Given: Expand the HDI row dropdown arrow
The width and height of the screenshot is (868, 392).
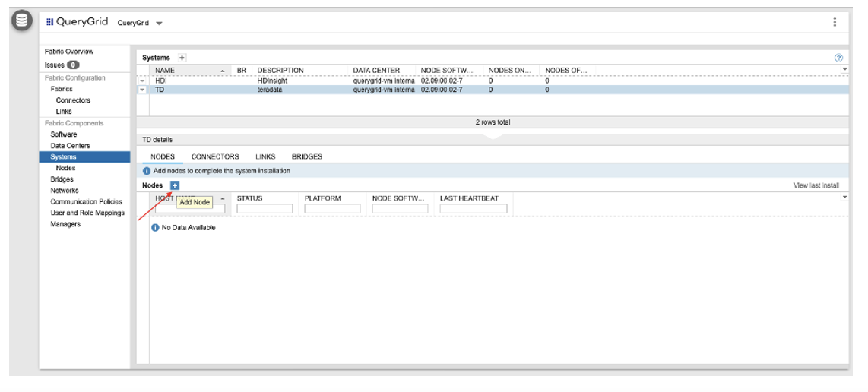Looking at the screenshot, I should tap(142, 81).
